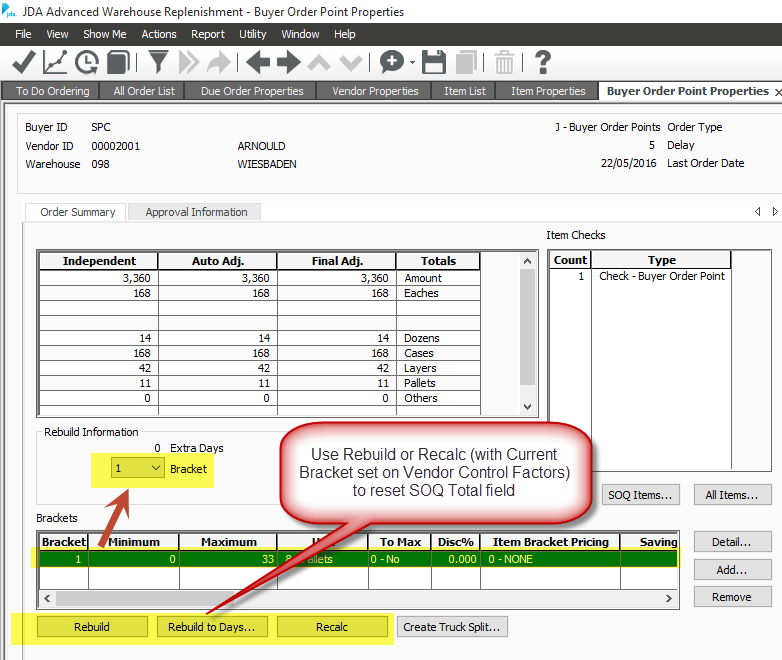Image resolution: width=782 pixels, height=660 pixels.
Task: Open the Actions menu
Action: [x=159, y=34]
